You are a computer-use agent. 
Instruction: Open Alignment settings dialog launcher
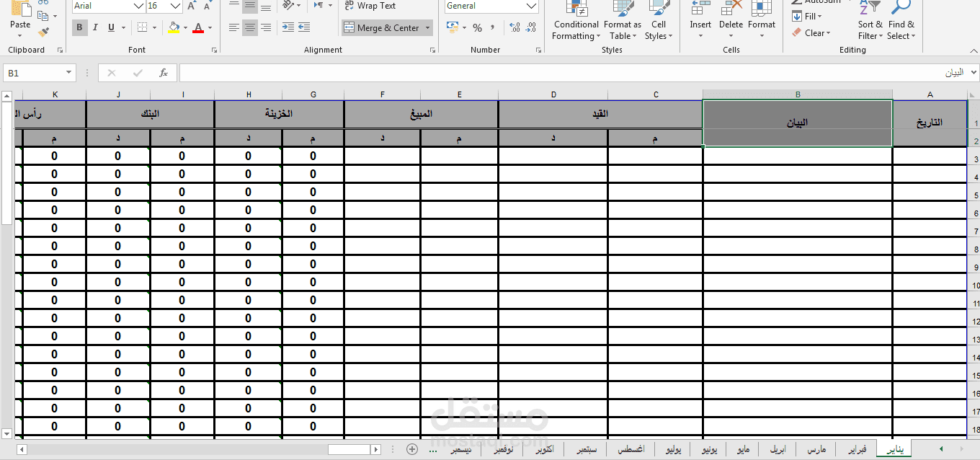point(433,50)
